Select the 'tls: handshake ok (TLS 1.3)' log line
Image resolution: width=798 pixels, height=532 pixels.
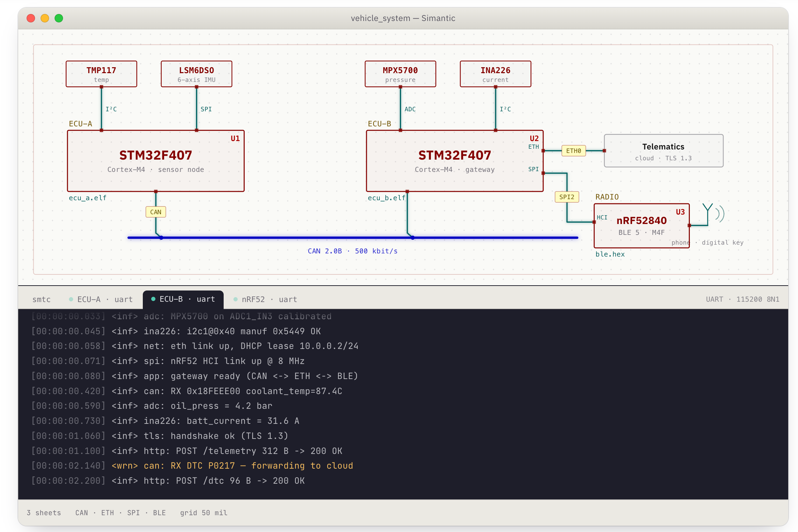click(160, 436)
